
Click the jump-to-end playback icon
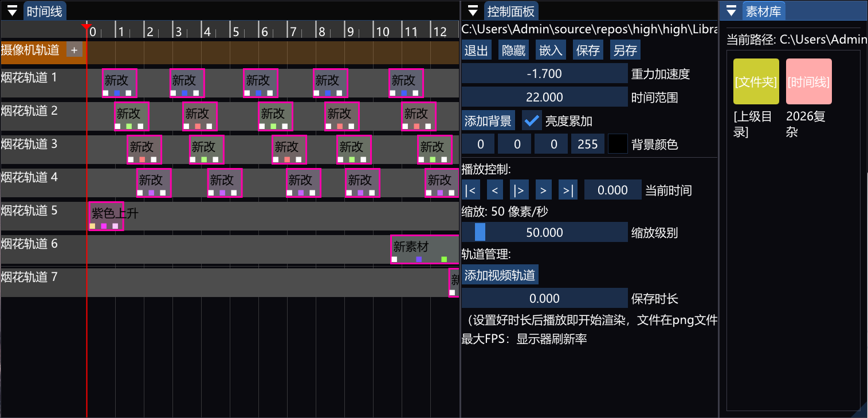tap(568, 189)
